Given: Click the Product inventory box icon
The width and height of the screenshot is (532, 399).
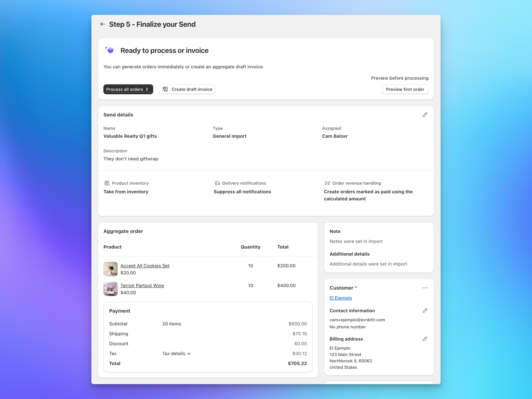Looking at the screenshot, I should [107, 183].
